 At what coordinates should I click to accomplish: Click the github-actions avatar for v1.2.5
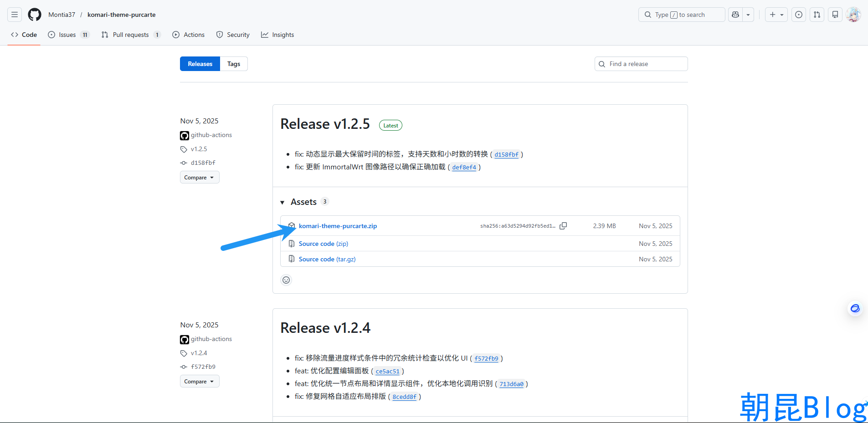[x=185, y=135]
